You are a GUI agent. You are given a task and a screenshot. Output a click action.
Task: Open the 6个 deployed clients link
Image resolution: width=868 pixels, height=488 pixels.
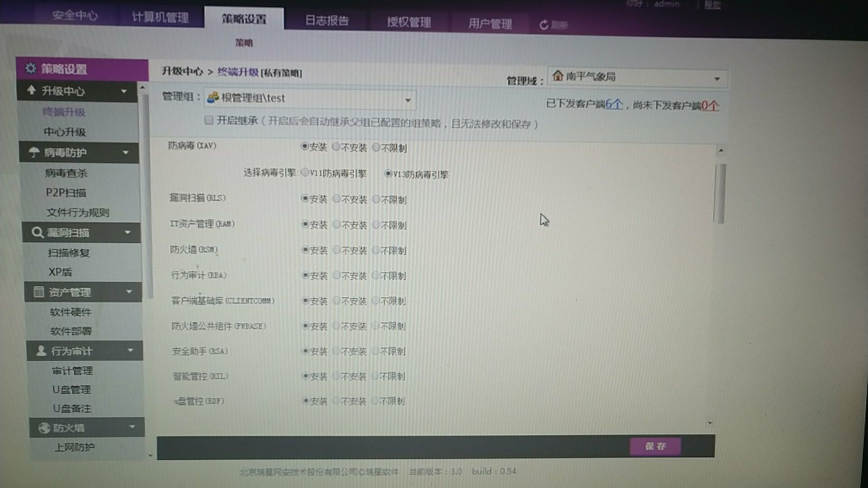[614, 104]
